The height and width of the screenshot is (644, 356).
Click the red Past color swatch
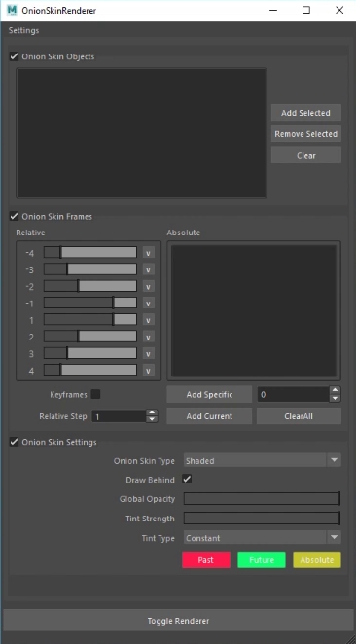pos(206,559)
